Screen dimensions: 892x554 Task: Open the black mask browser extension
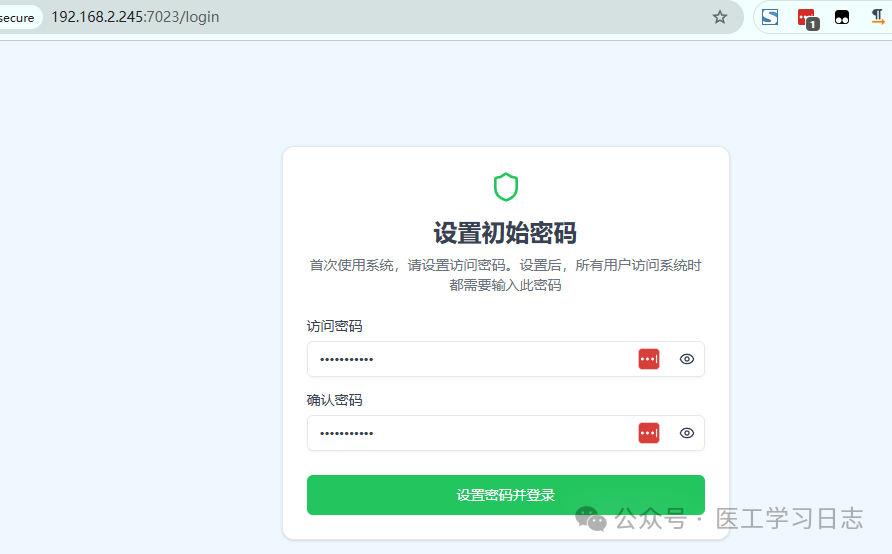(842, 17)
